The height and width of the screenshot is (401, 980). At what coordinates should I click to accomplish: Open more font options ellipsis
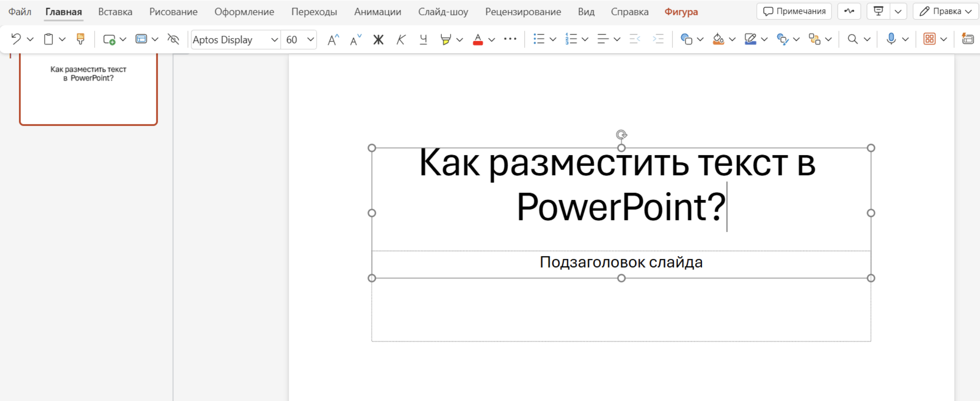point(510,39)
